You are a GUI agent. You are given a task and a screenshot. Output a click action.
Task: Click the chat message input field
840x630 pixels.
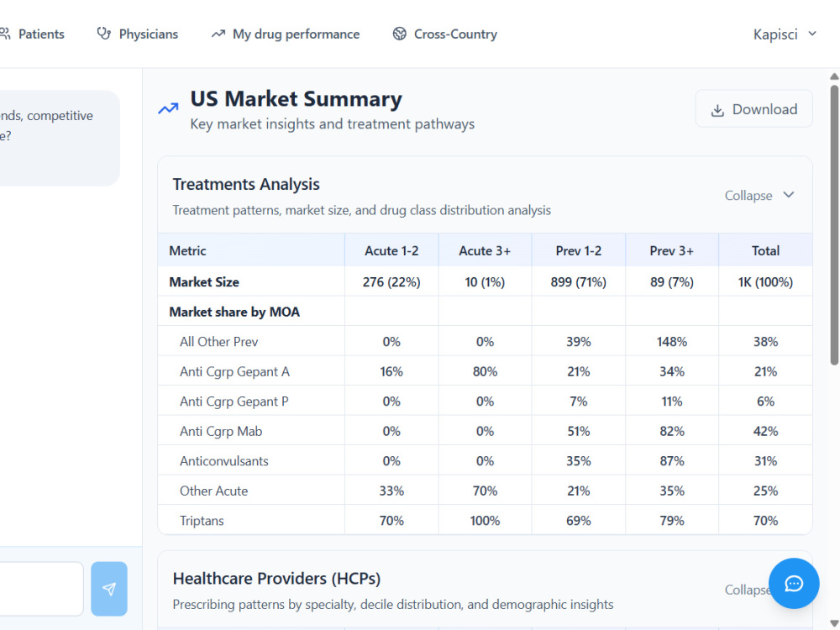42,589
